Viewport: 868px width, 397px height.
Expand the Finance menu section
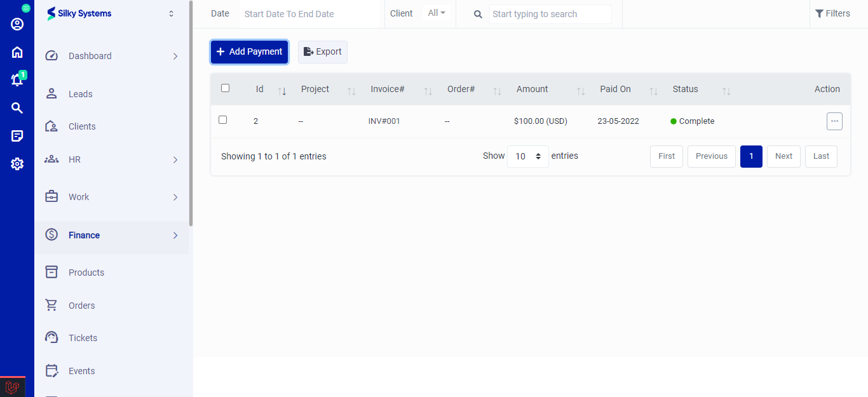click(111, 235)
